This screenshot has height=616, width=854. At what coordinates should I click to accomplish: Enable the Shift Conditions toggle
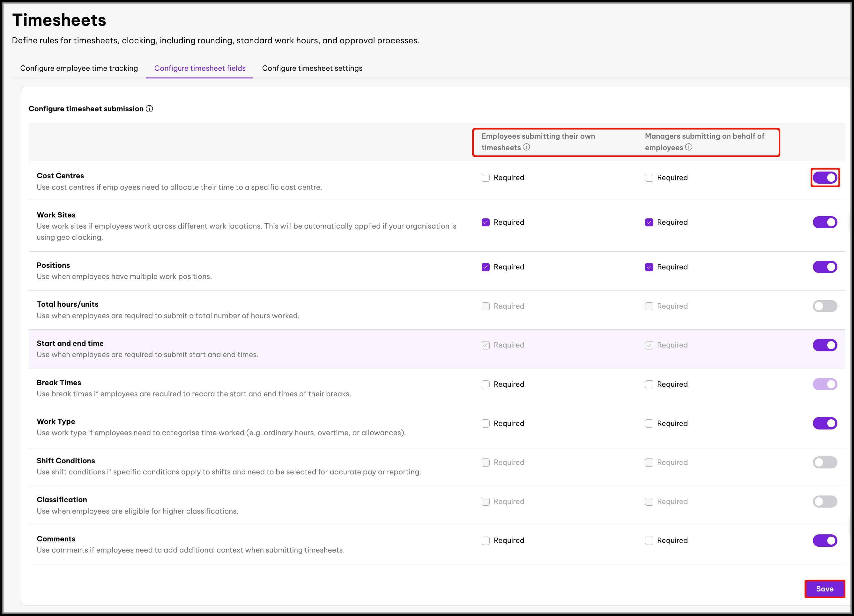(825, 462)
